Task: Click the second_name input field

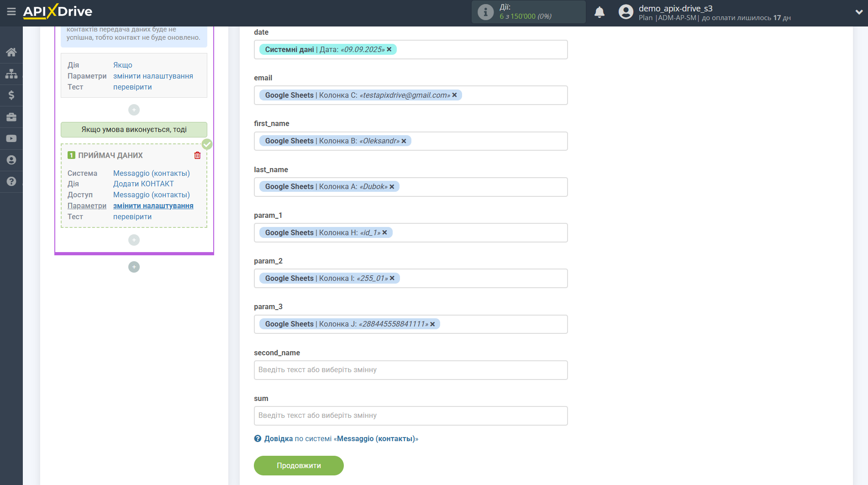Action: [410, 370]
